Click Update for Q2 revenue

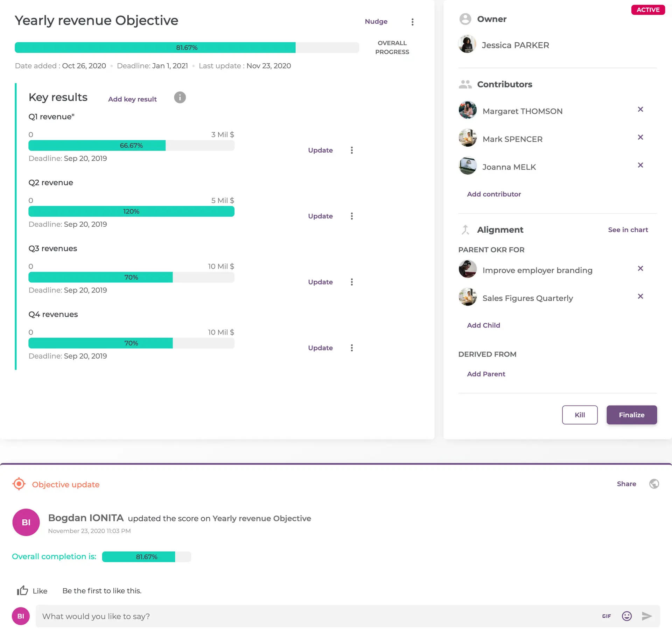tap(320, 216)
